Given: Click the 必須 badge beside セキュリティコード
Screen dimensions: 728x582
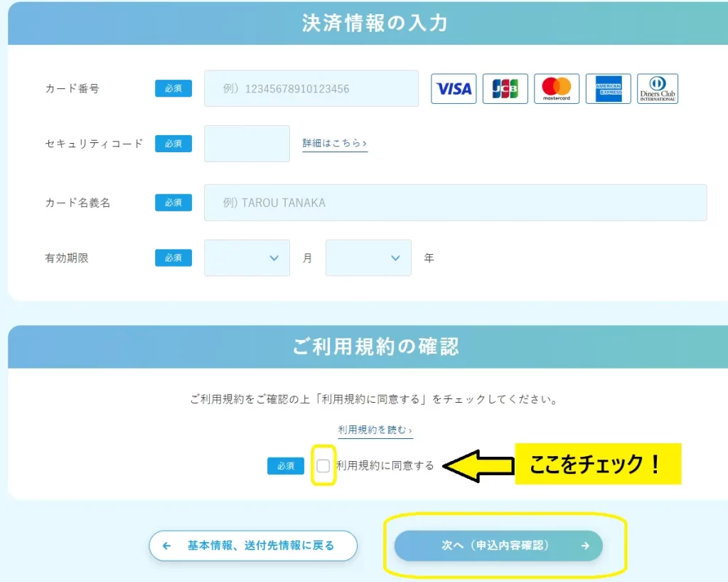Looking at the screenshot, I should click(x=173, y=143).
